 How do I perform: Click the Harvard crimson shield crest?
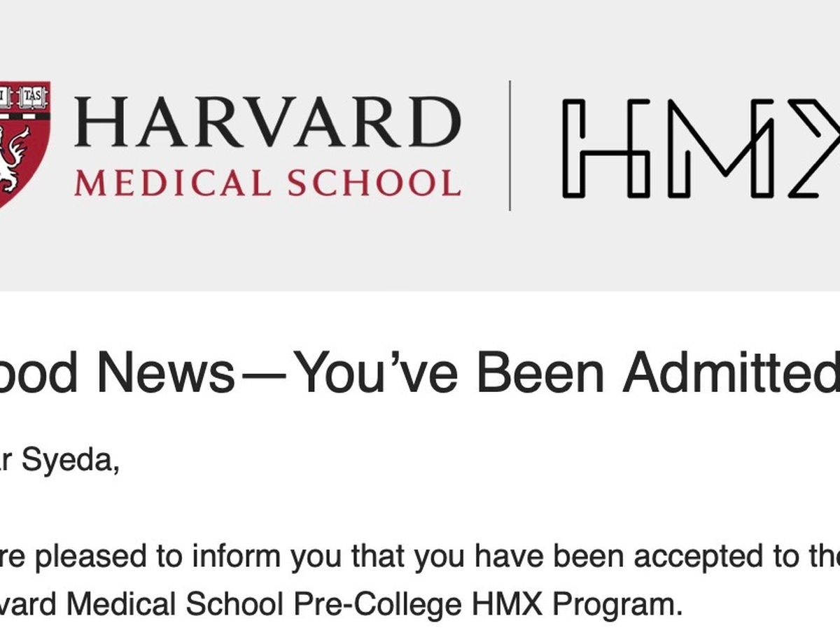pos(22,143)
